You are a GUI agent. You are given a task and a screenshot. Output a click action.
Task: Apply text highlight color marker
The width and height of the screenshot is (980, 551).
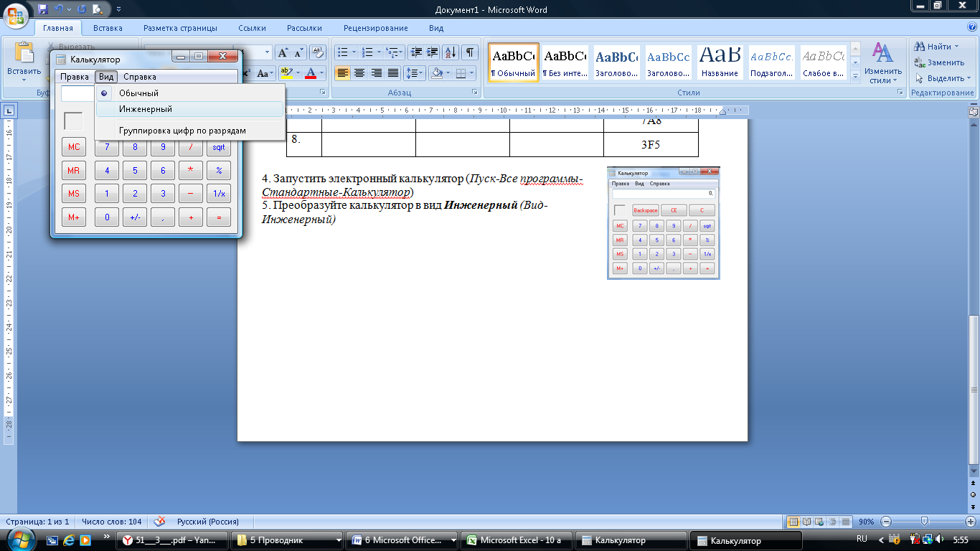click(286, 73)
